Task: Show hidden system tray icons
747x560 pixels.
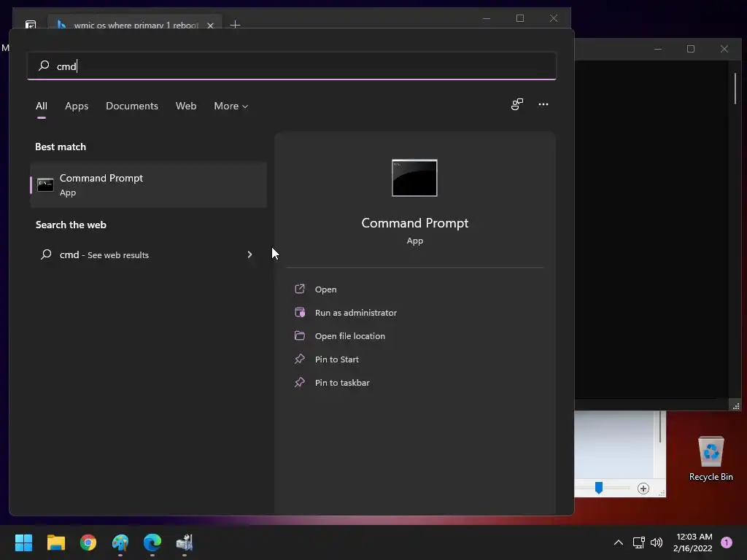Action: coord(619,542)
